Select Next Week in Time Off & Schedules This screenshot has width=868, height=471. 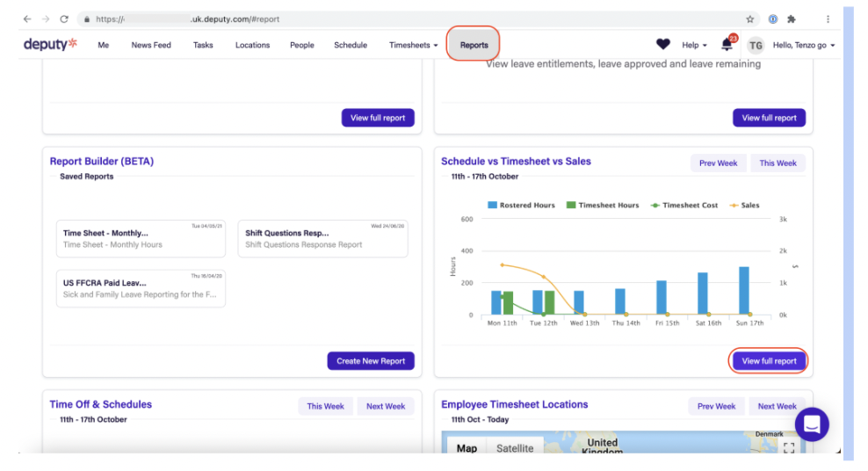point(386,406)
